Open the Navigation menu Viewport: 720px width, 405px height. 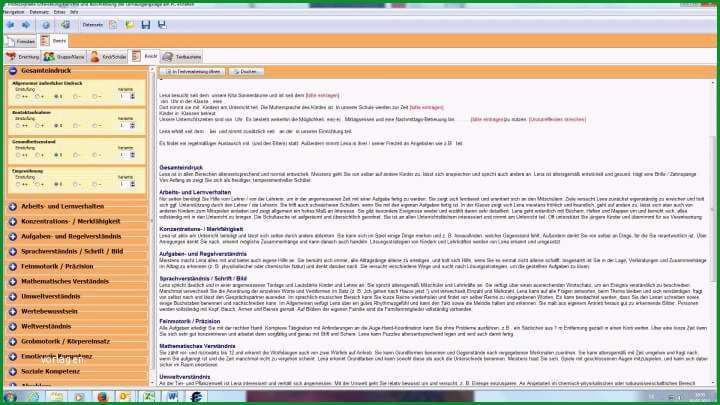click(x=13, y=12)
